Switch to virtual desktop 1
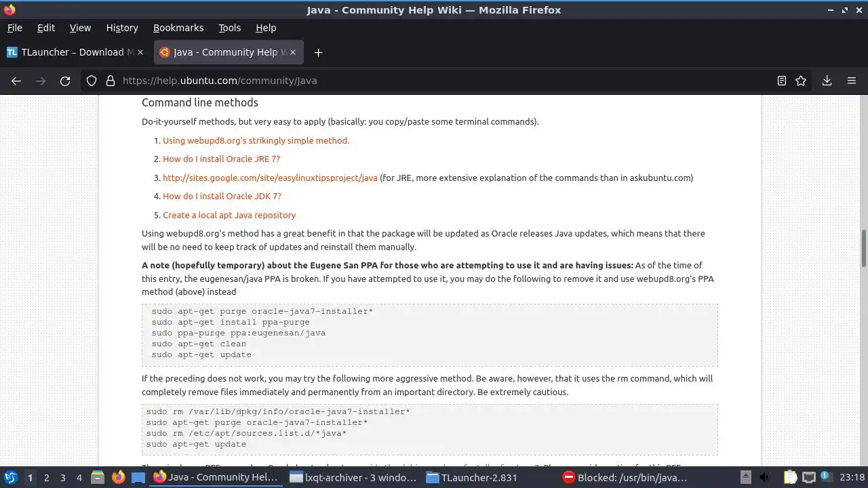The height and width of the screenshot is (488, 868). pyautogui.click(x=30, y=477)
